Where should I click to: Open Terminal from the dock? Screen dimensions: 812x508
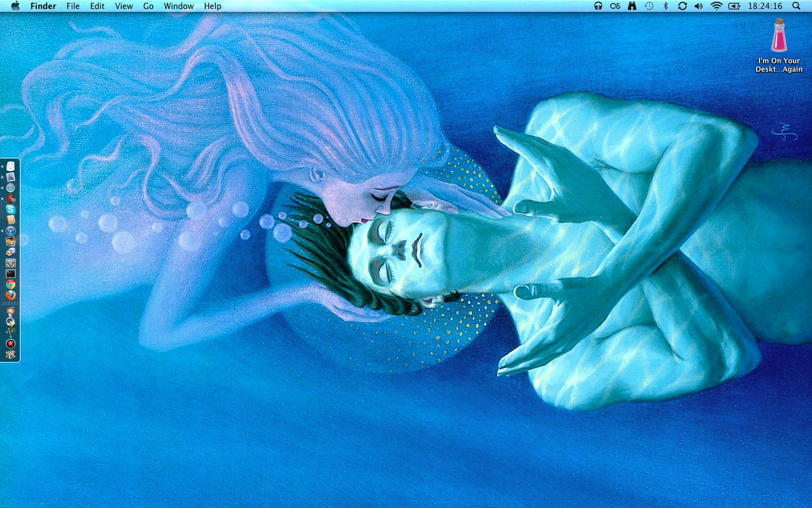point(11,274)
